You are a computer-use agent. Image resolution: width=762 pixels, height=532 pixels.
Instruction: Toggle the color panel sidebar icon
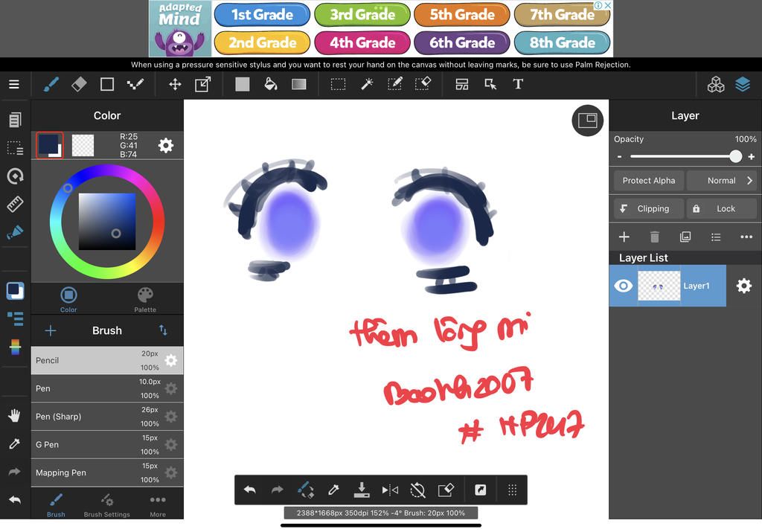pyautogui.click(x=15, y=290)
